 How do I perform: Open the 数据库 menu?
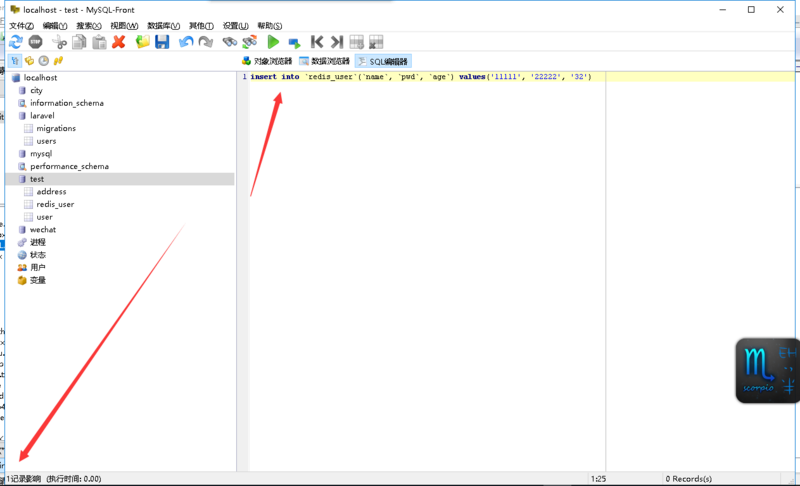coord(163,26)
